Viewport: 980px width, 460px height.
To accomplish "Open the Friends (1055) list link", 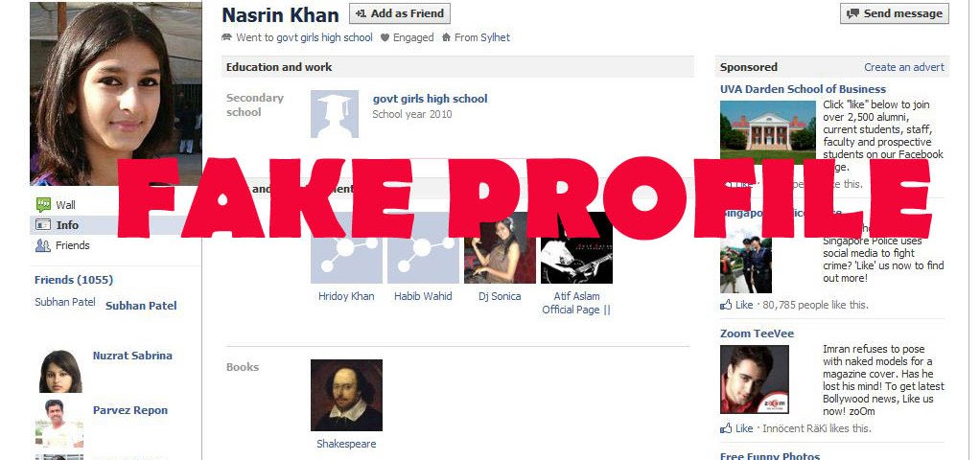I will 74,280.
